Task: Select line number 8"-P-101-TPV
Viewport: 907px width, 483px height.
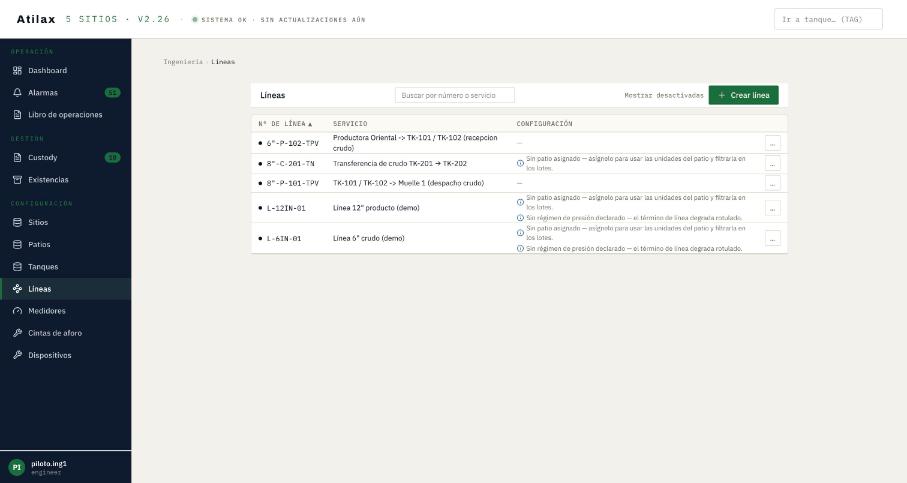Action: (293, 183)
